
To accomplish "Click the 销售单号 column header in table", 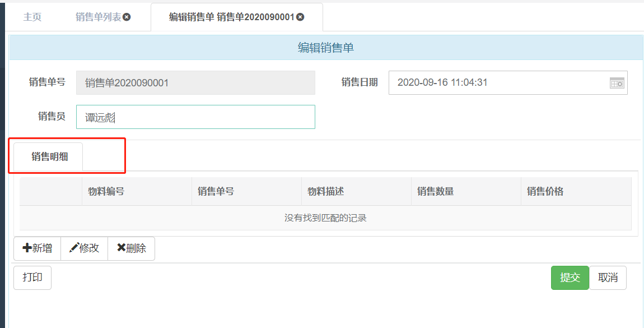I will (x=246, y=191).
